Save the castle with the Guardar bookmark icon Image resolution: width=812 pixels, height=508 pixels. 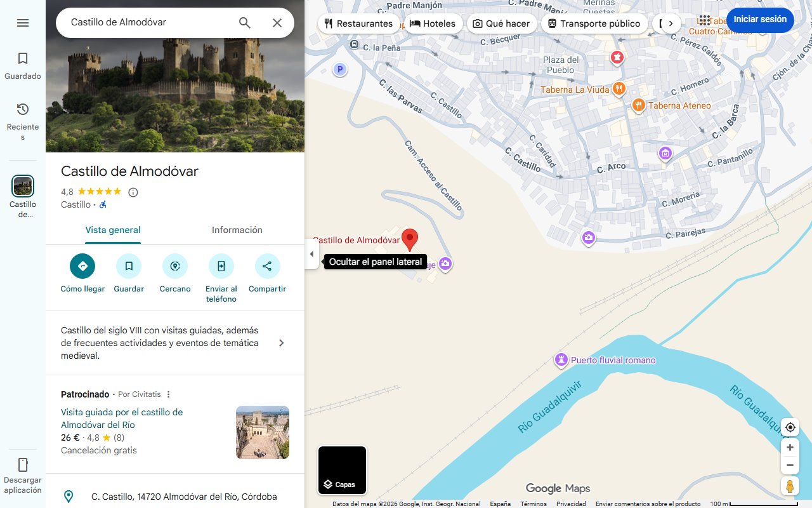point(129,266)
